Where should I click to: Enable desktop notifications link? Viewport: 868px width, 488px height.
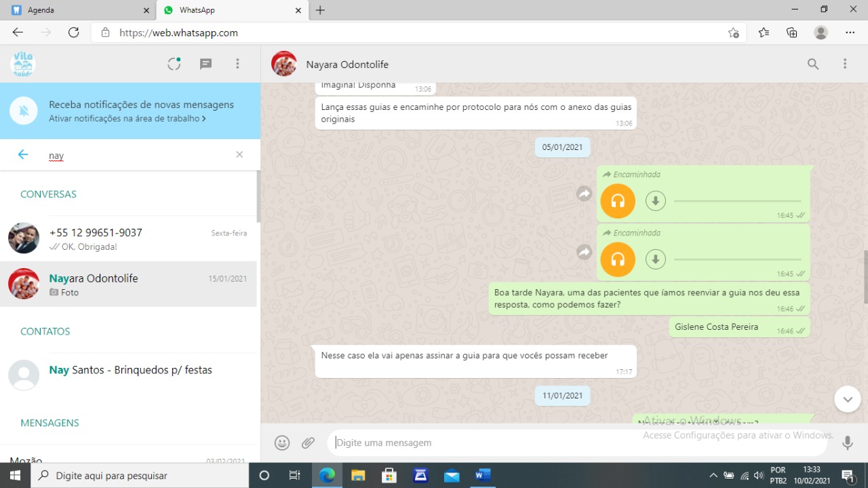pyautogui.click(x=127, y=119)
